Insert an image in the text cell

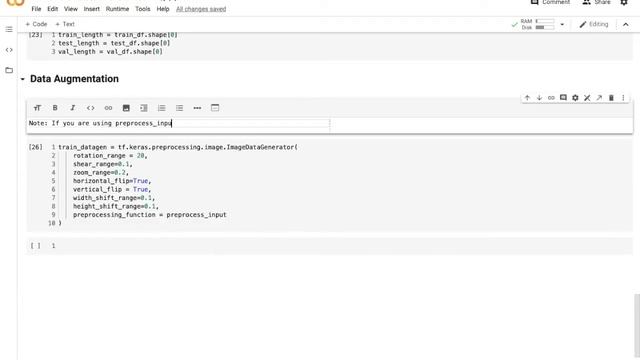click(126, 108)
